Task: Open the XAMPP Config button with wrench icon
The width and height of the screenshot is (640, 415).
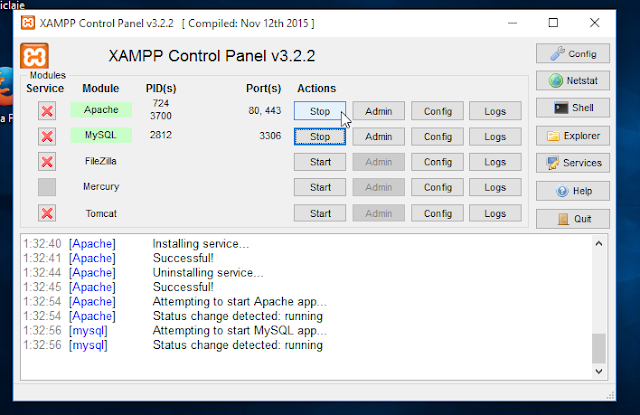Action: 573,53
